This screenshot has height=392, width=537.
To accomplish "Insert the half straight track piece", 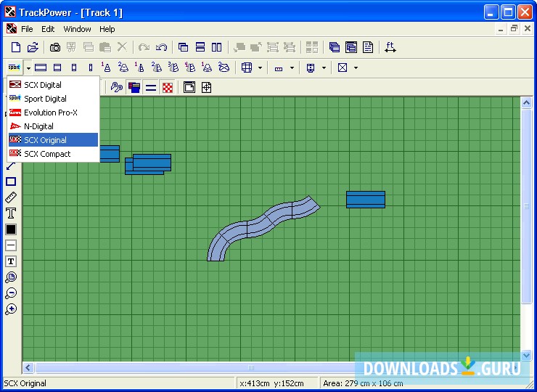I will tap(57, 68).
